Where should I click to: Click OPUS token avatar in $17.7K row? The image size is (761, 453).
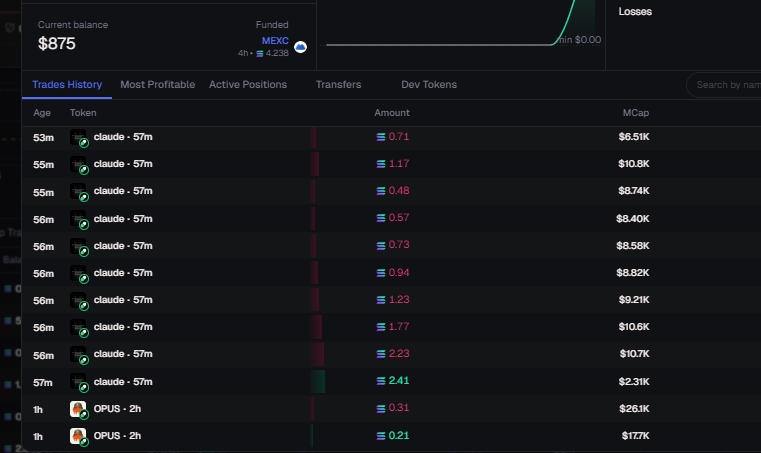(78, 436)
